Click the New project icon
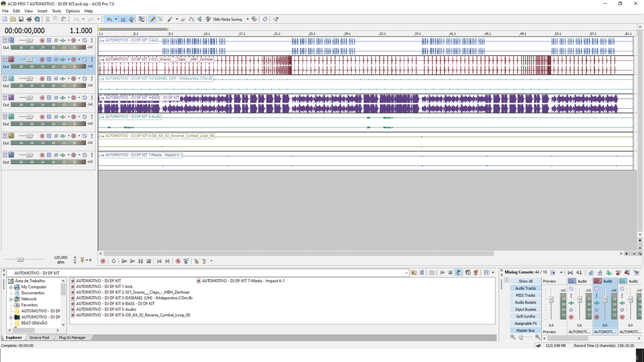The height and width of the screenshot is (362, 644). pyautogui.click(x=4, y=19)
